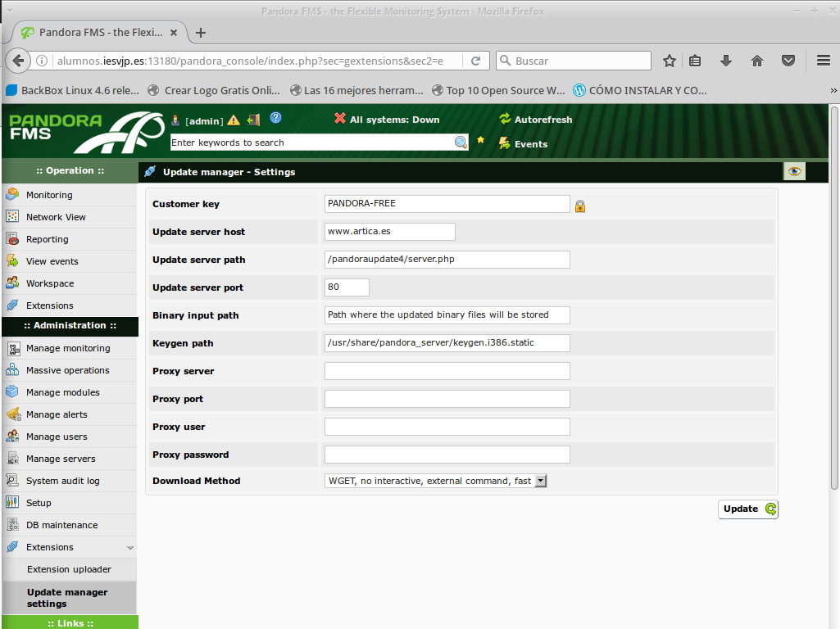Click the Proxy server input field
This screenshot has height=629, width=840.
point(447,371)
